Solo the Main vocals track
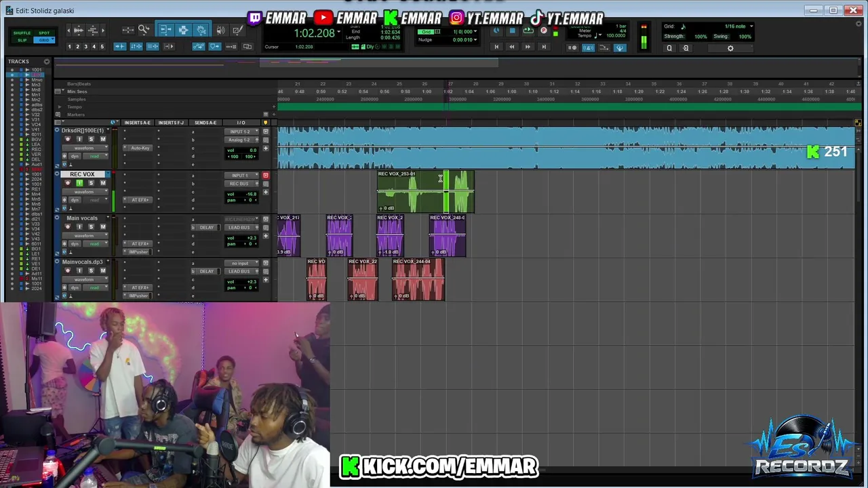This screenshot has width=868, height=488. coord(91,226)
